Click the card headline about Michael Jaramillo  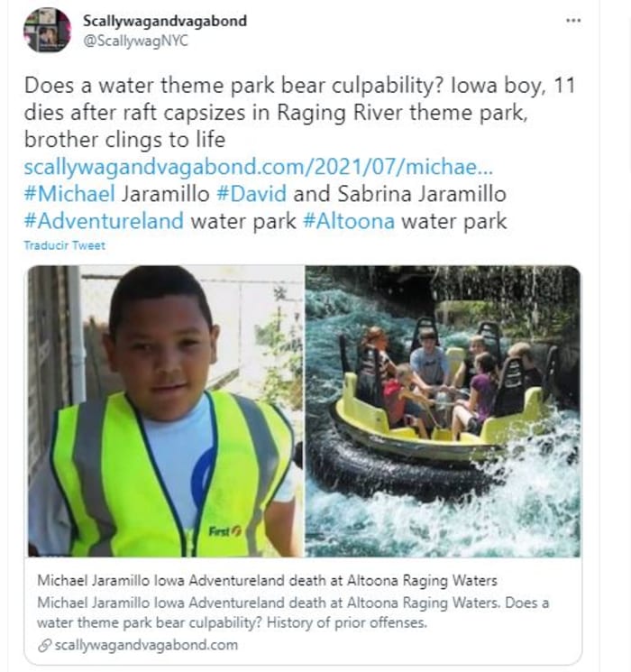point(267,580)
